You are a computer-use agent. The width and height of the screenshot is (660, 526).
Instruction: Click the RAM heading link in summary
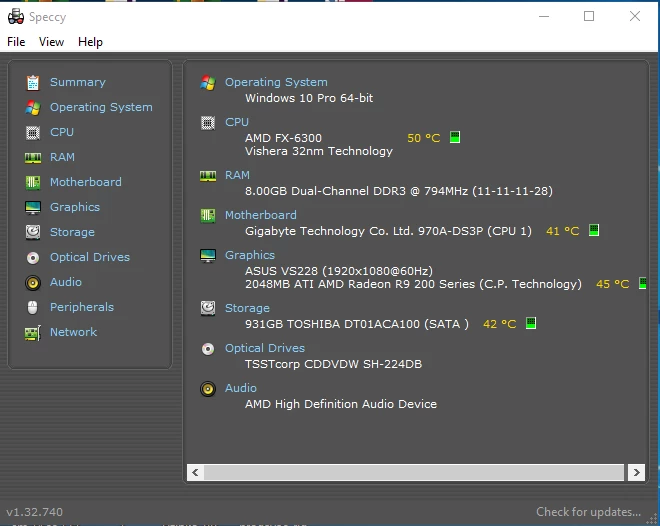click(237, 175)
